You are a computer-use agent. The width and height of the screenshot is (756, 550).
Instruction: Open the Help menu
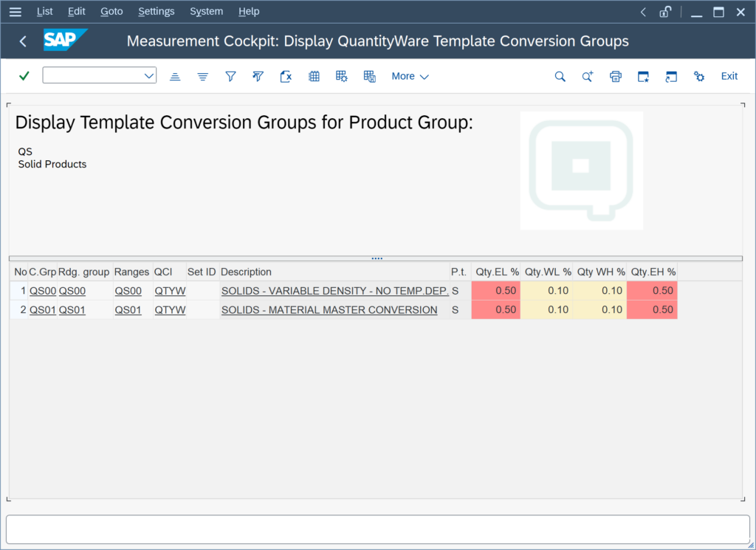[249, 11]
